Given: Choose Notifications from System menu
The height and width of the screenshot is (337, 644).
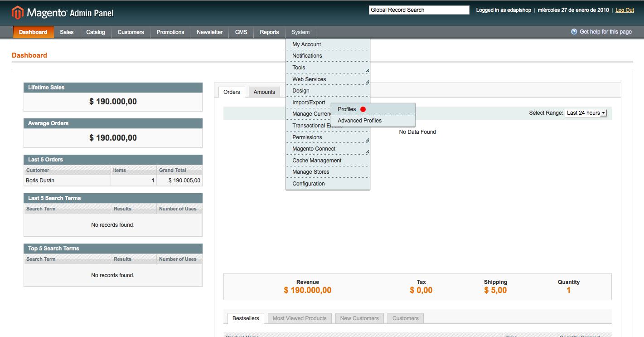Looking at the screenshot, I should [x=328, y=56].
